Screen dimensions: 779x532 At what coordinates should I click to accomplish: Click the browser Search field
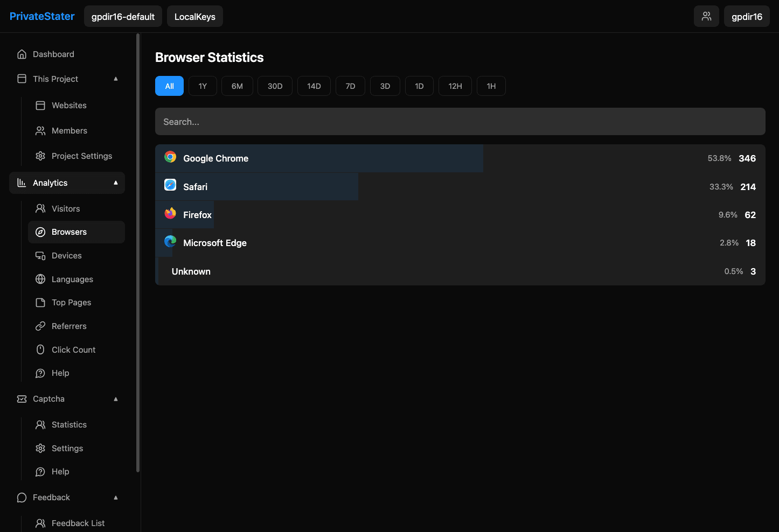point(460,122)
